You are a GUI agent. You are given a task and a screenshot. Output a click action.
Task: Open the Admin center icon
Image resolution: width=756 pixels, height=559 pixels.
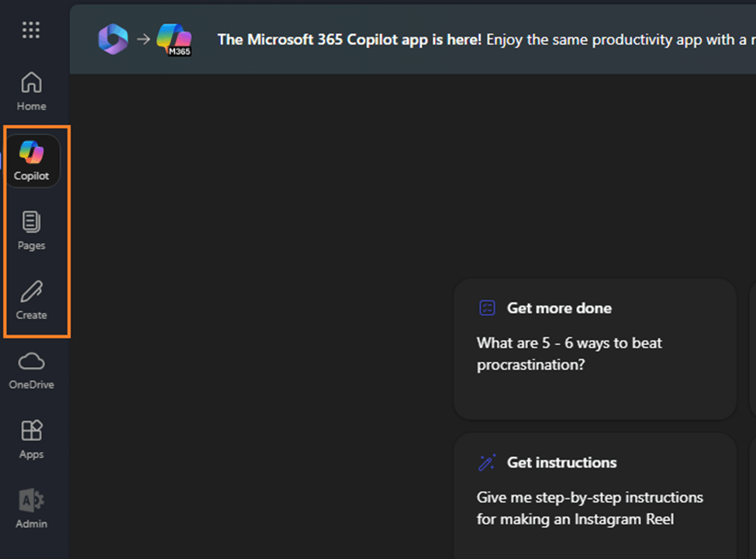click(x=32, y=508)
